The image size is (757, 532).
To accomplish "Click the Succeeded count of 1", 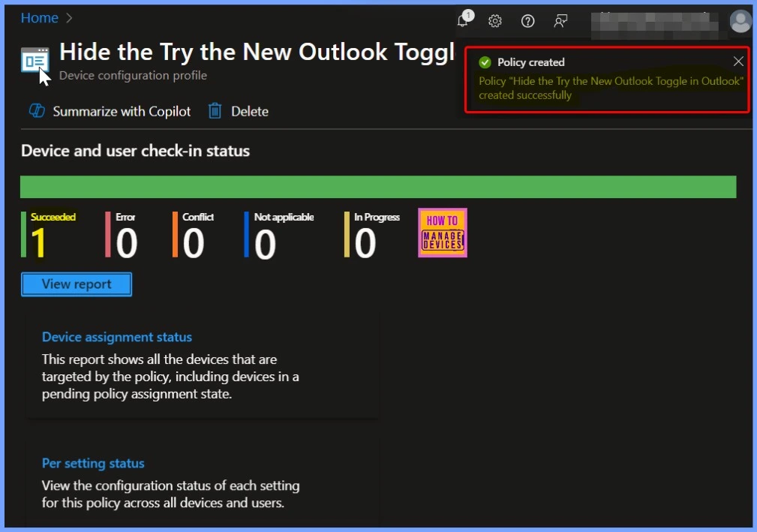I will coord(38,243).
